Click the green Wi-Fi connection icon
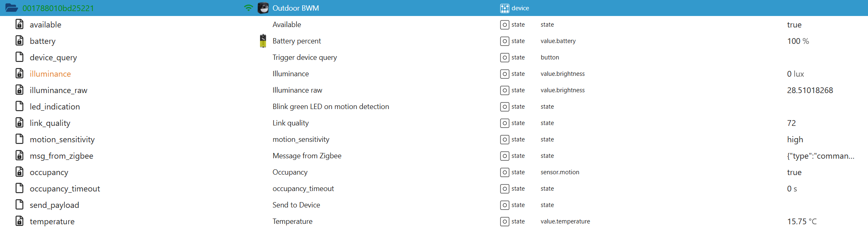The image size is (868, 230). pos(248,8)
